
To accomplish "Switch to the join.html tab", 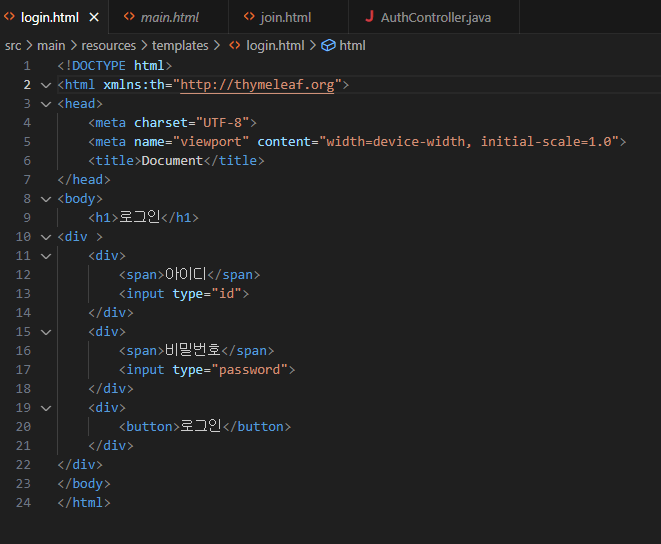I will click(x=288, y=17).
